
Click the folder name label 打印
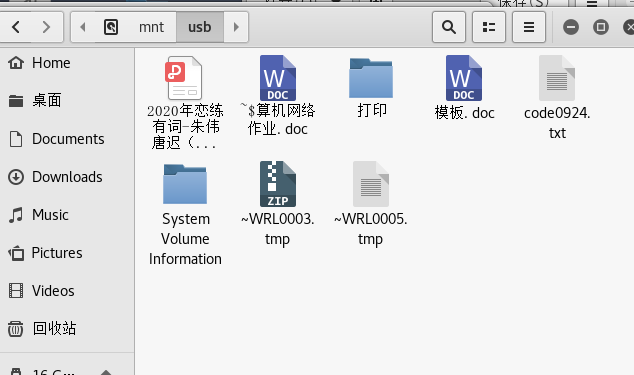(372, 110)
